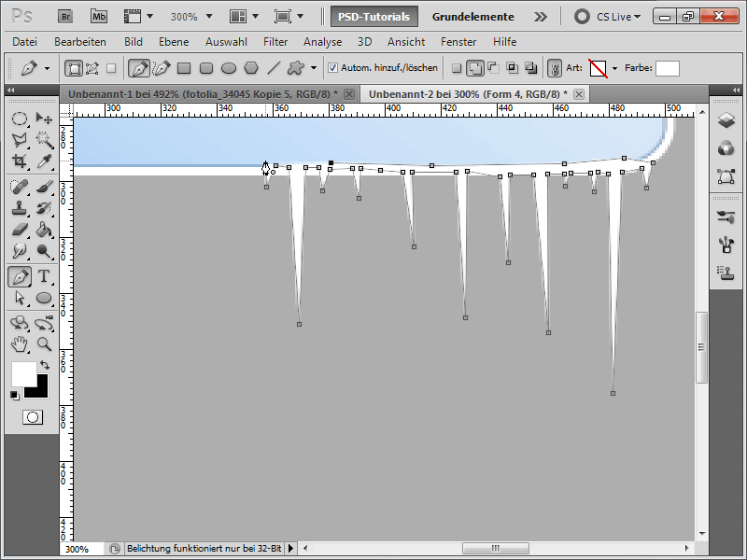This screenshot has height=560, width=747.
Task: Activate PSD-Tutorials workspace
Action: point(374,17)
